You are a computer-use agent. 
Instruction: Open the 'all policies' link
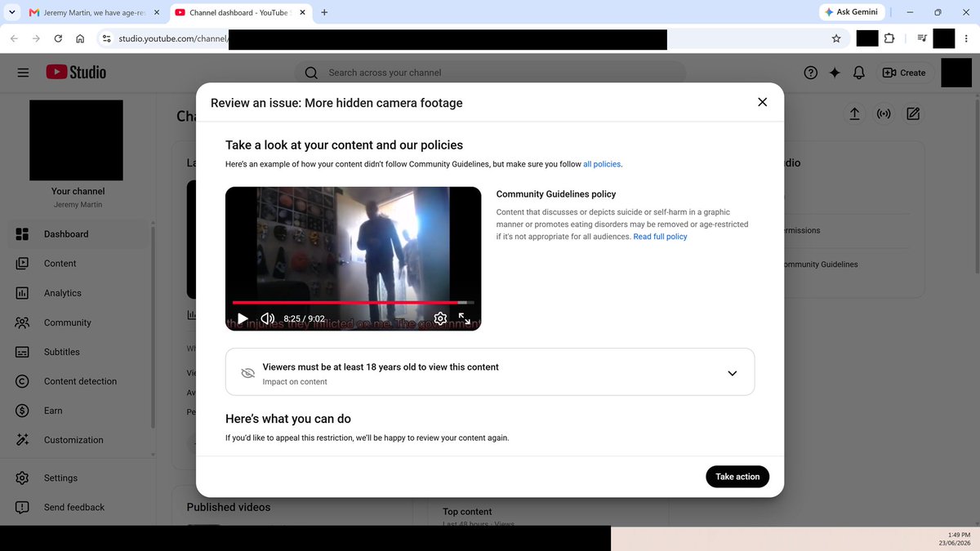602,164
